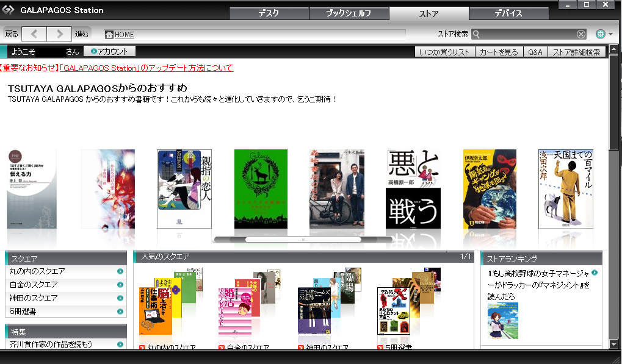622x364 pixels.
Task: Click arrow icon beside 白金のスクエア
Action: coord(120,285)
